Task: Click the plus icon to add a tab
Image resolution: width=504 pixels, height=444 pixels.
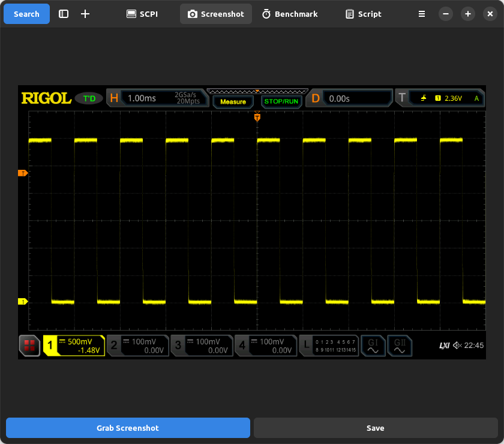Action: [x=85, y=13]
